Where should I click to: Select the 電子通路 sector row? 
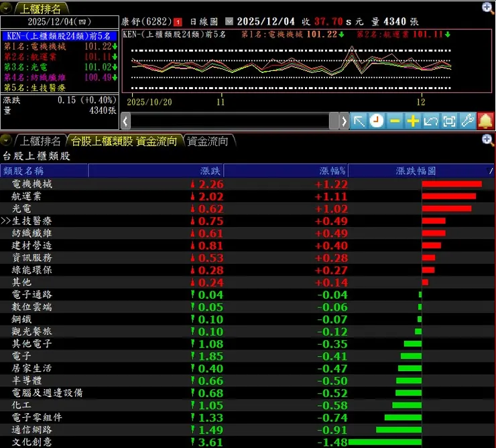[x=247, y=295]
